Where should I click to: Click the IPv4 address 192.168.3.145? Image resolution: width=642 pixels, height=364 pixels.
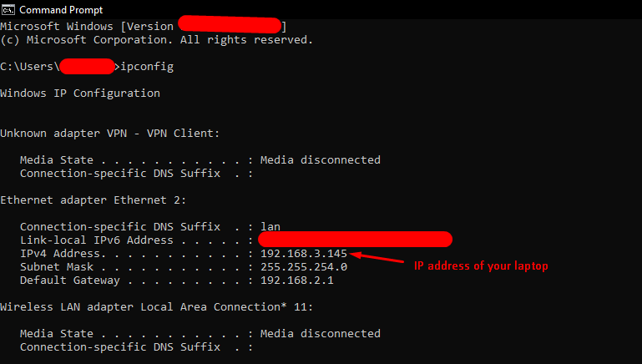point(303,253)
